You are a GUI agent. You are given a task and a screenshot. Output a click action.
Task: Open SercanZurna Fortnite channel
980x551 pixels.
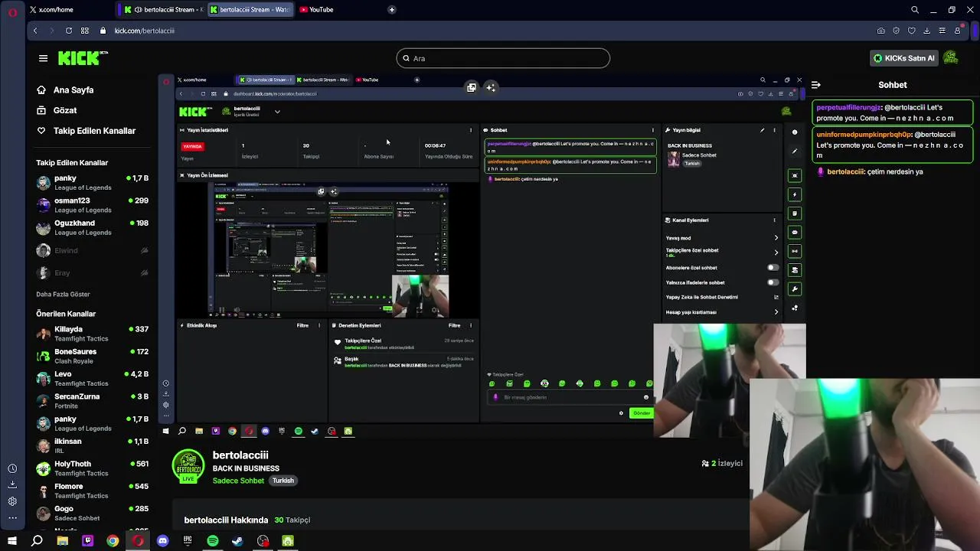pos(92,401)
